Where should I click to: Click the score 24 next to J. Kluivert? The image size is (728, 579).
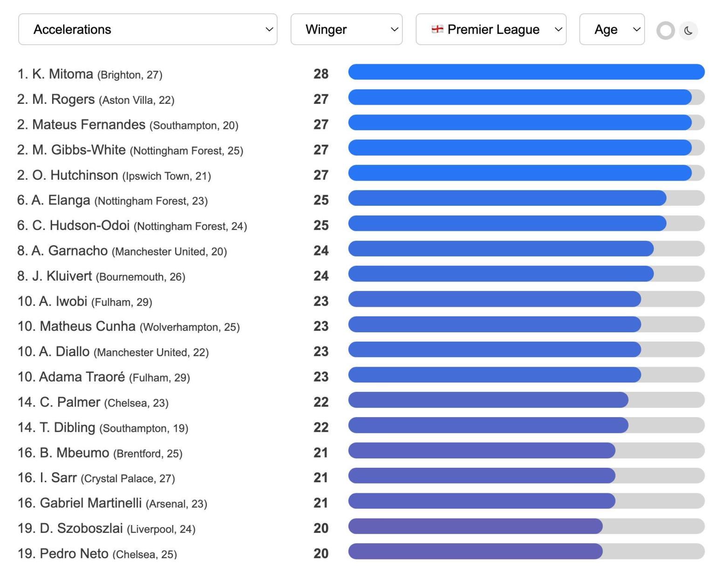321,276
